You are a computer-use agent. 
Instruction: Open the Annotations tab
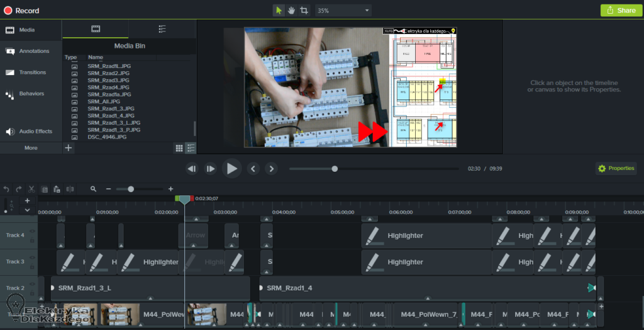30,51
